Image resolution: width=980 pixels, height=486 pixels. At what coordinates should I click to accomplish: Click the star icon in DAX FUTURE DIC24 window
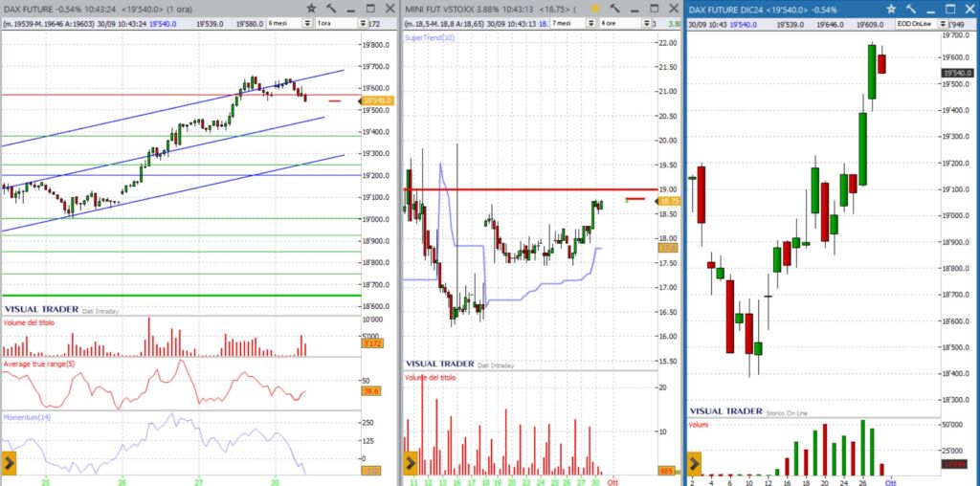tap(891, 9)
